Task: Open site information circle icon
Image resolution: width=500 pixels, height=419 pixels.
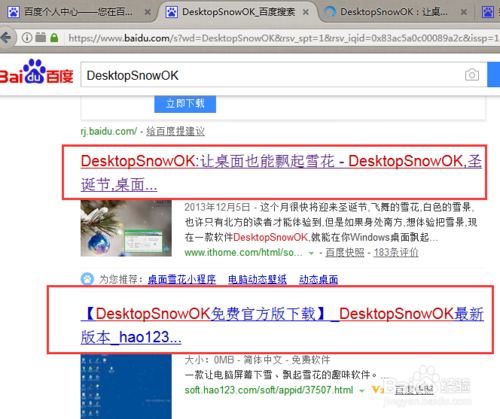Action: pyautogui.click(x=27, y=38)
